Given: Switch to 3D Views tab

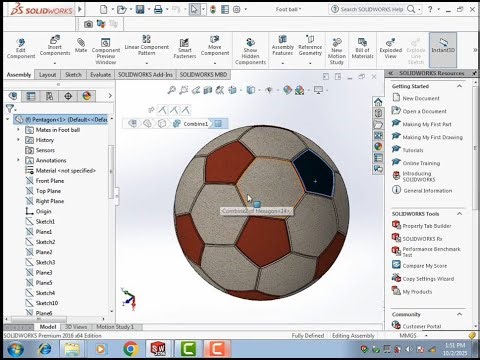Looking at the screenshot, I should pos(76,327).
